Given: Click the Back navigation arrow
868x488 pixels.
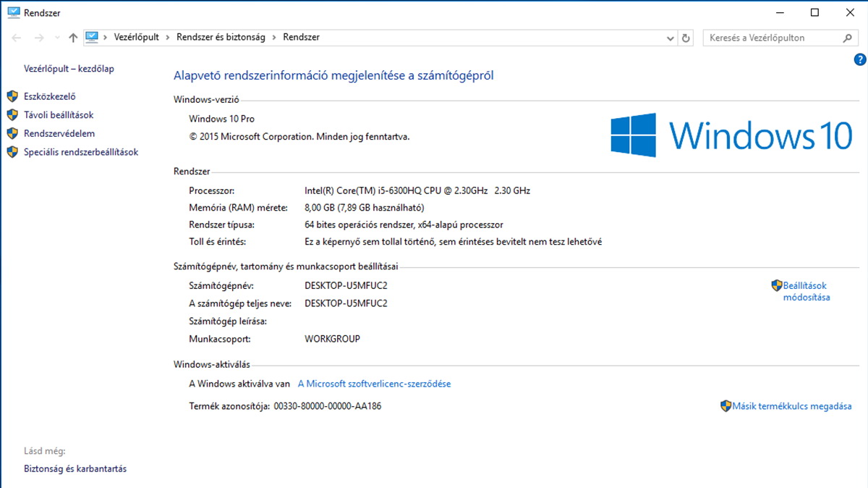Looking at the screenshot, I should (17, 38).
